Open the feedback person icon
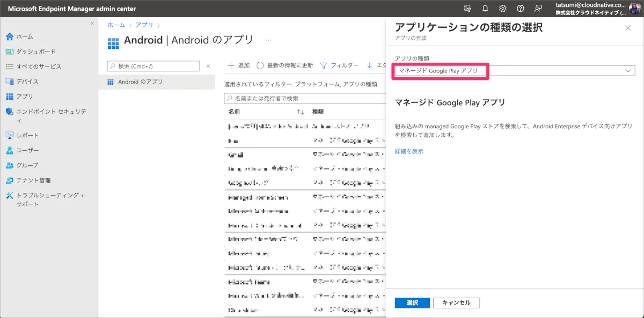This screenshot has height=318, width=644. click(538, 9)
